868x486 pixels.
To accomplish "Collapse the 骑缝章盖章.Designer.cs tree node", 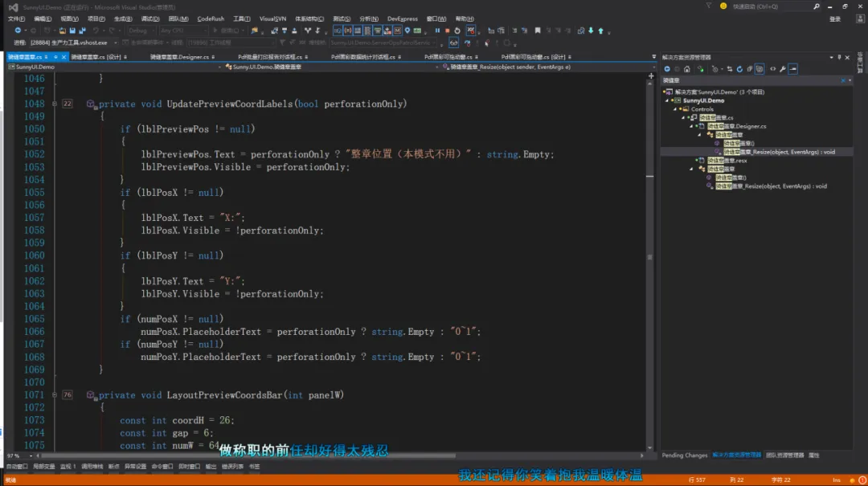I will [x=691, y=126].
